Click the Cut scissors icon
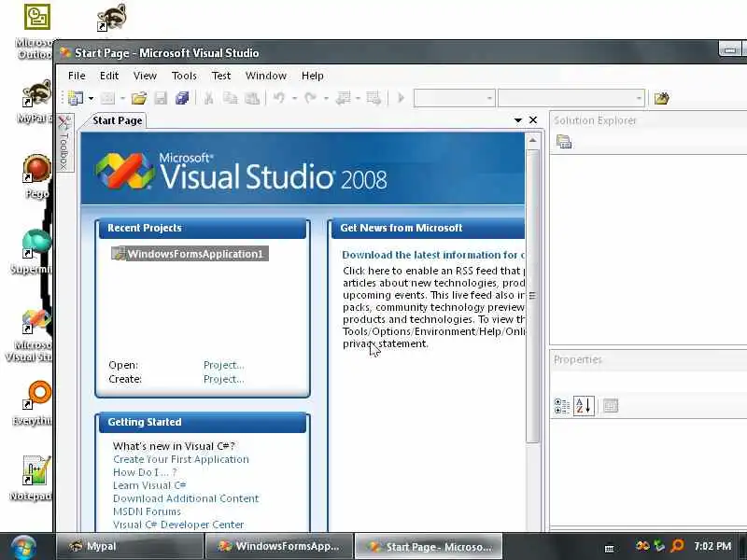 [x=208, y=98]
